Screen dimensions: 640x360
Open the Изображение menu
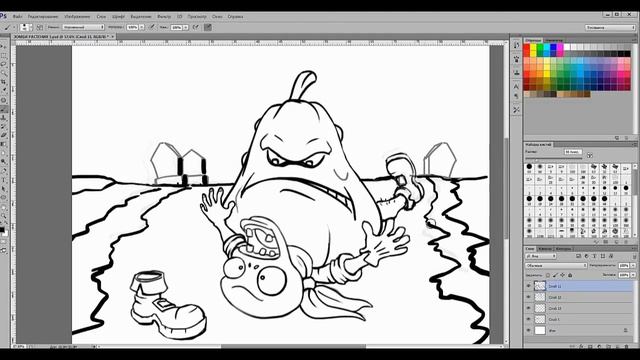tap(77, 17)
